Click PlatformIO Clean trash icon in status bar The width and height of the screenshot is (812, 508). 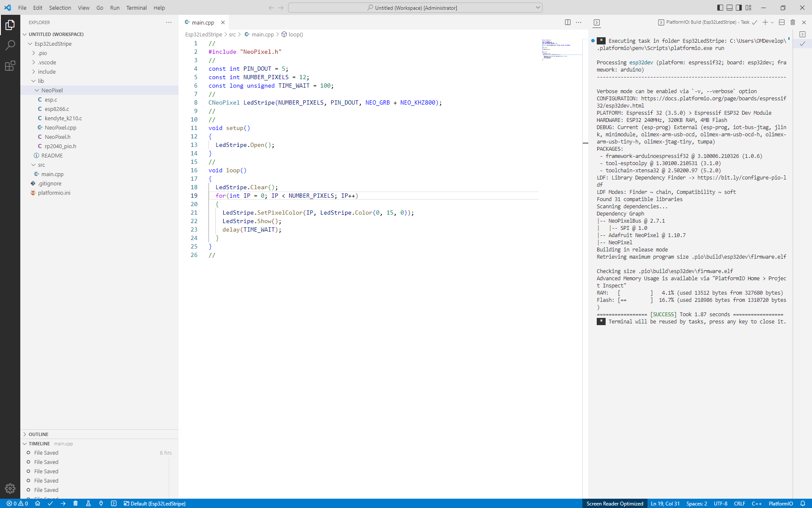[76, 503]
